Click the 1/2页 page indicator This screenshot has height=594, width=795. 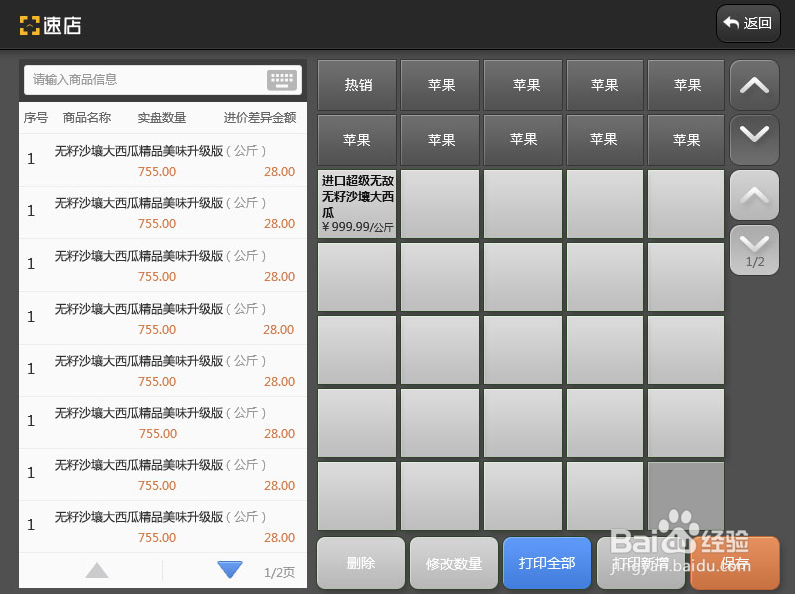click(x=279, y=573)
